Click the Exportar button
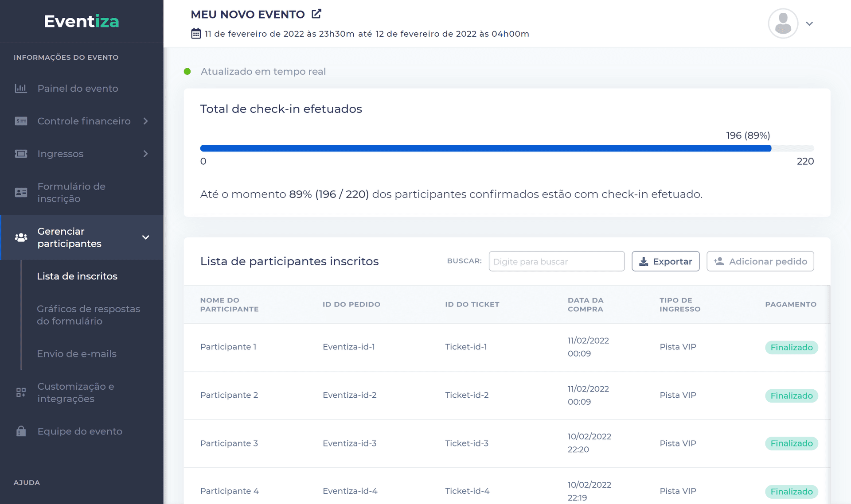 (x=665, y=261)
